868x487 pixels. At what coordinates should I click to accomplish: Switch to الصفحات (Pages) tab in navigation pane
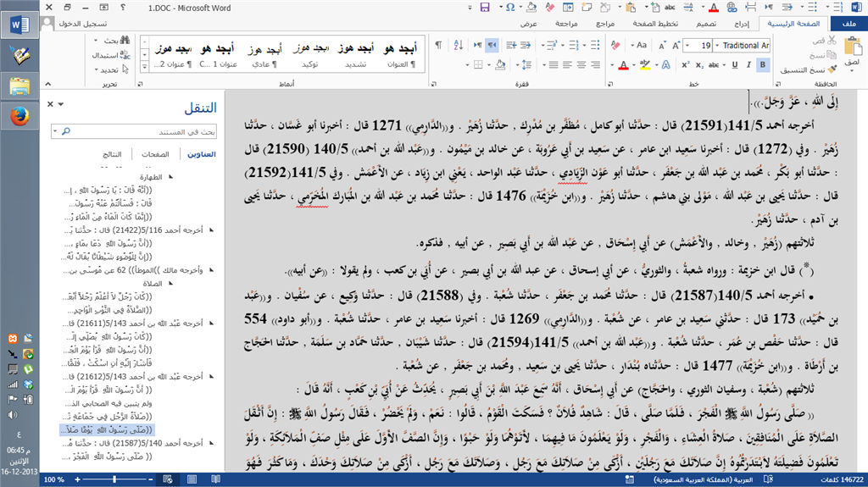point(156,154)
